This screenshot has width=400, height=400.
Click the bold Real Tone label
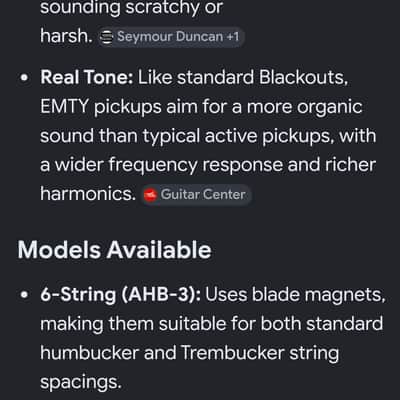[87, 78]
